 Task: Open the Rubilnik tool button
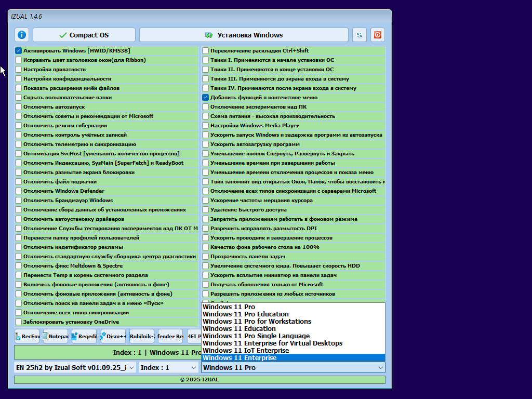[142, 336]
